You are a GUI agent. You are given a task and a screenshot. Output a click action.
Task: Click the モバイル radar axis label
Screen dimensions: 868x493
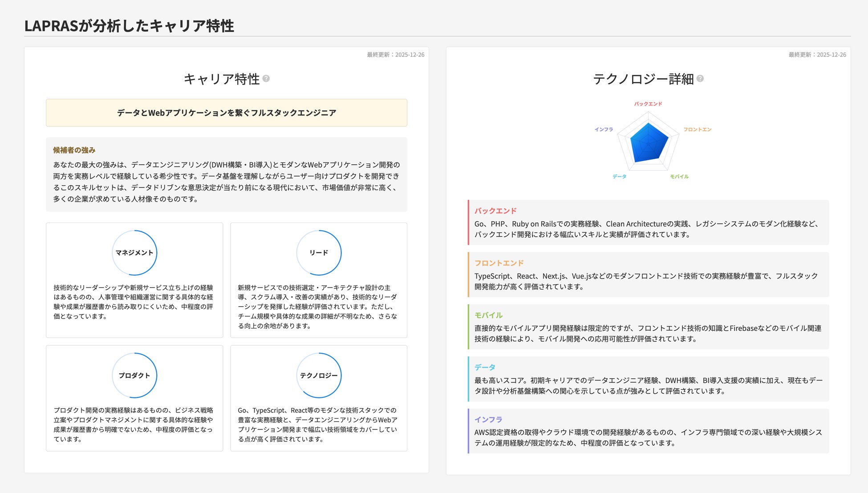click(x=679, y=177)
